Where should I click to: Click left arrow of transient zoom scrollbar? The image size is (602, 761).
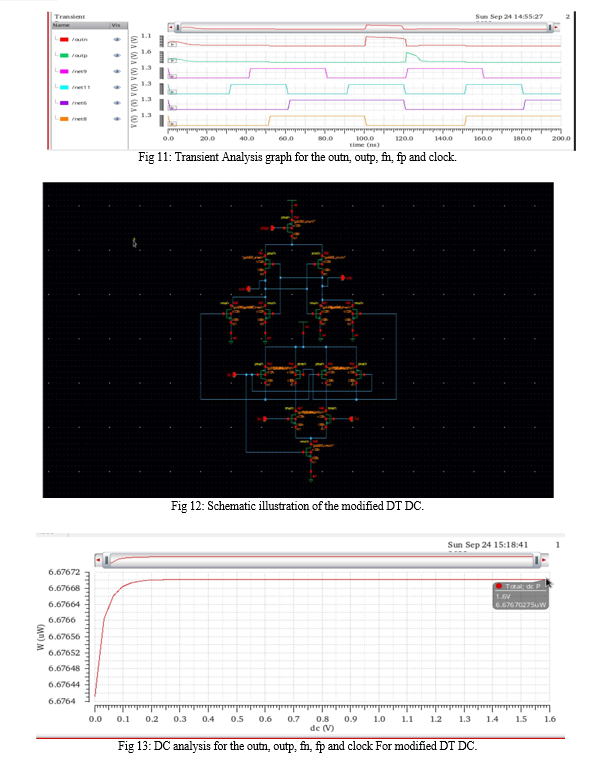pos(171,28)
